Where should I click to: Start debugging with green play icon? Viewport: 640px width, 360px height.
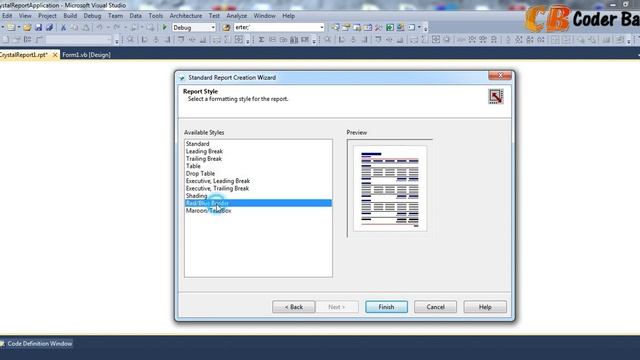pyautogui.click(x=164, y=27)
